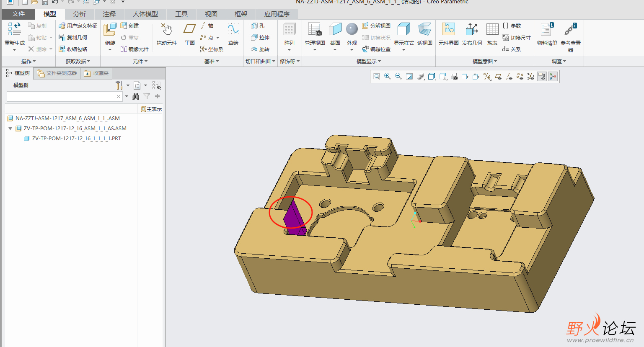Expand the 模型意图 group dropdown

point(485,62)
